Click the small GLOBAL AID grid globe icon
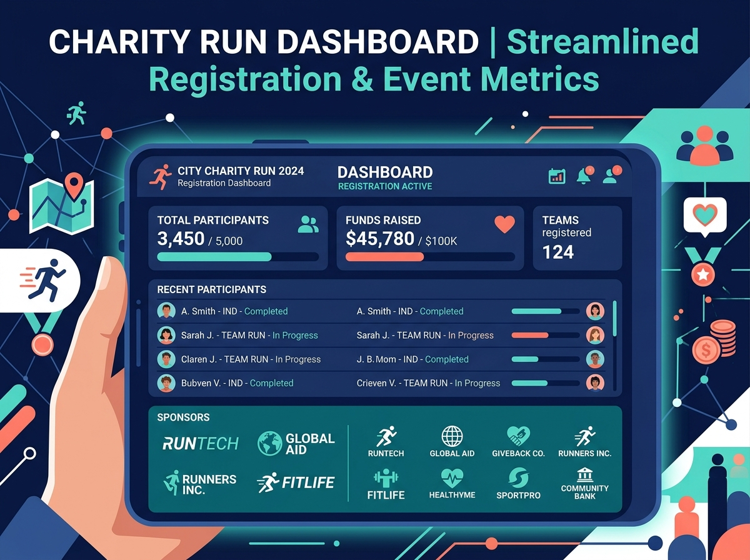Screen dimensions: 750x560 pyautogui.click(x=452, y=436)
